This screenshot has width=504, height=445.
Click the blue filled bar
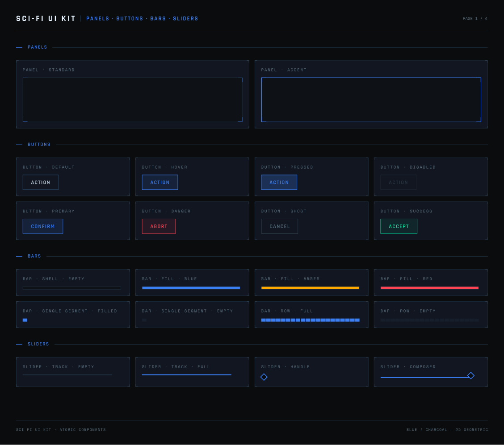coord(191,288)
